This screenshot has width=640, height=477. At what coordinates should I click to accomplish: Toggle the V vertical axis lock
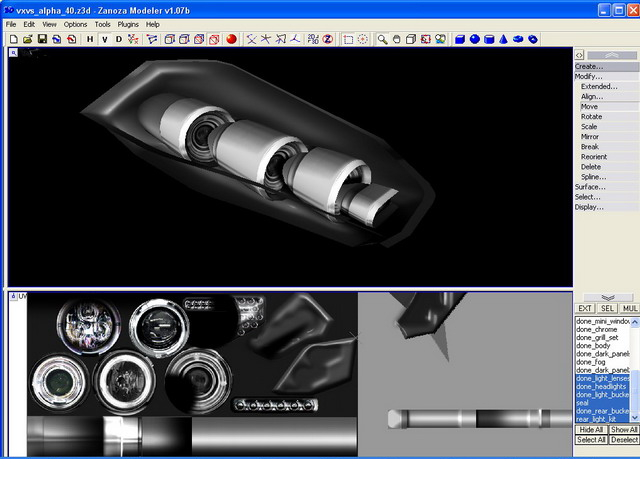(104, 39)
